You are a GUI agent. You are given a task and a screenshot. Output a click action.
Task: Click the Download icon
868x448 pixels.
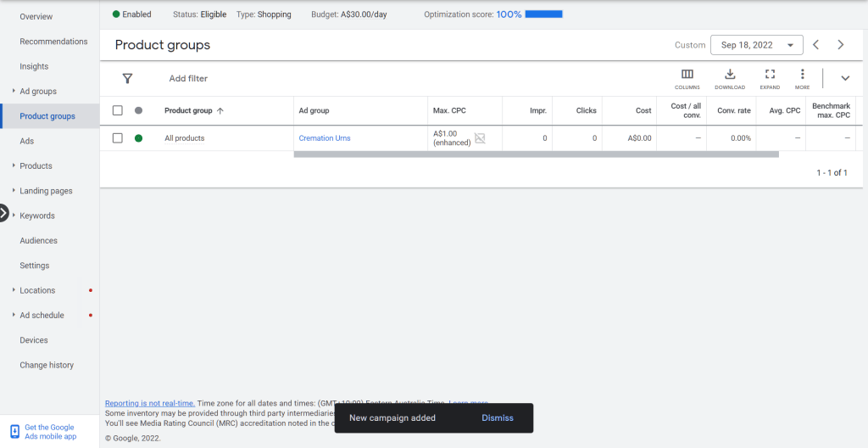(730, 75)
